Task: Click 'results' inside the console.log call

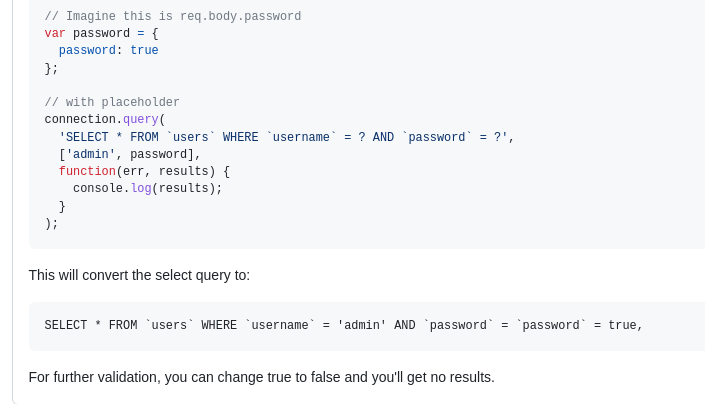Action: tap(184, 188)
